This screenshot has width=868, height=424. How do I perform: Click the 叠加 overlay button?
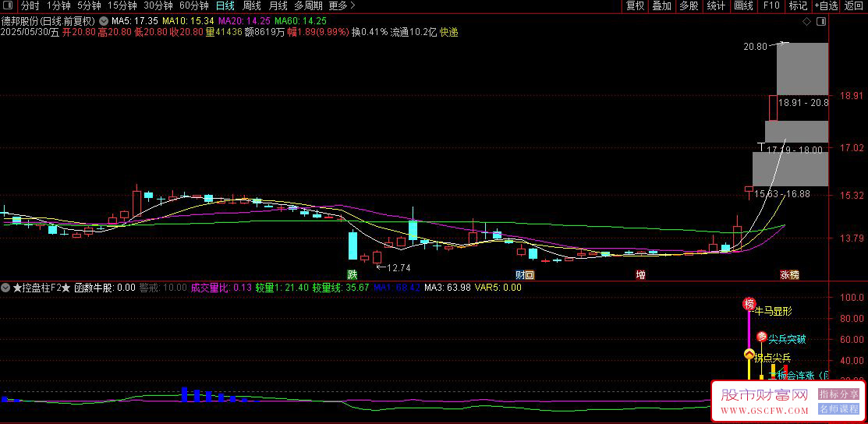point(662,6)
